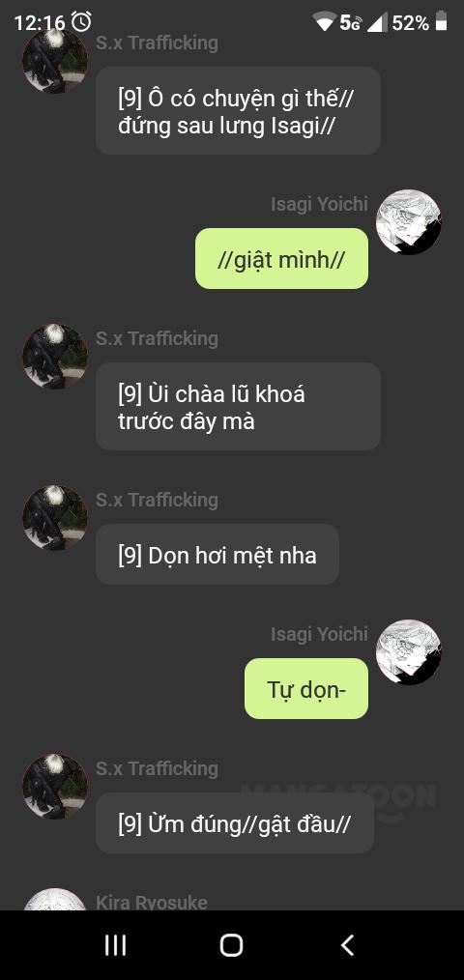Viewport: 464px width, 980px height.
Task: Tap the cellular signal strength icon
Action: coord(376,23)
